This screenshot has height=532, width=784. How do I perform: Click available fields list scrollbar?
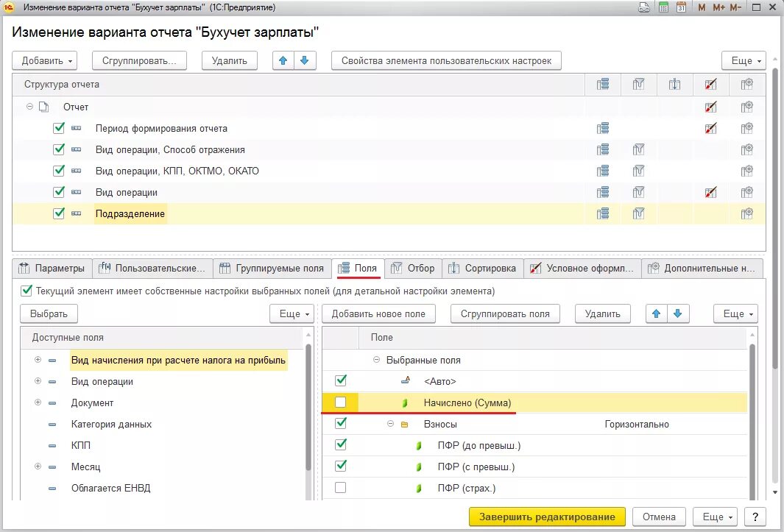[x=308, y=408]
